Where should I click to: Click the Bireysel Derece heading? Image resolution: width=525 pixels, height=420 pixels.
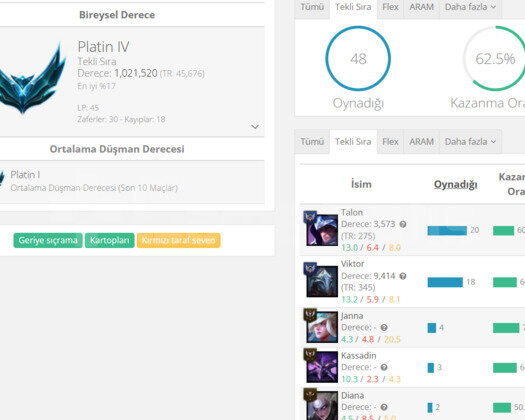click(x=117, y=15)
